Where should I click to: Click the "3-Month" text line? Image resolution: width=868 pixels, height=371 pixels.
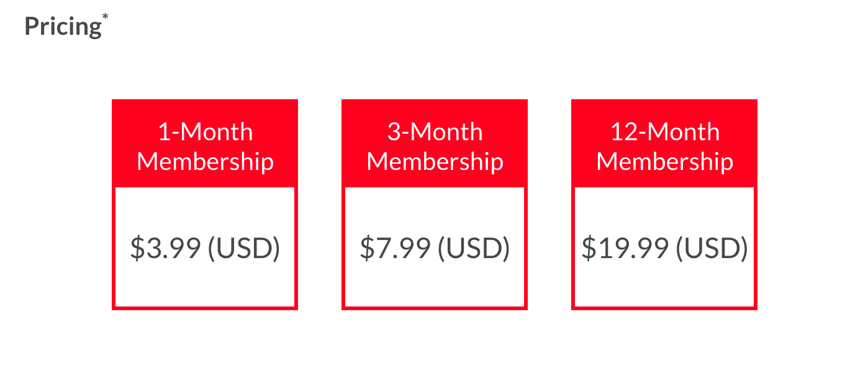click(x=435, y=132)
